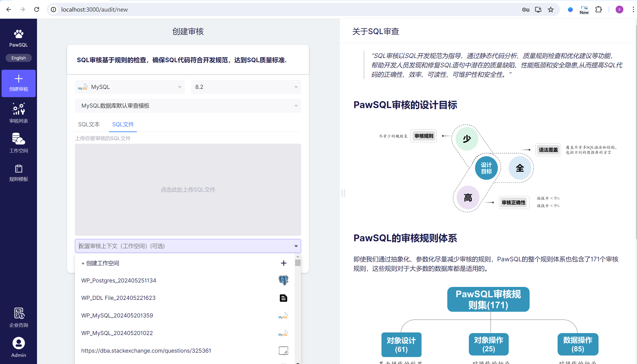Select the WP_DDL File_202405221623 workspace option
Image resolution: width=637 pixels, height=364 pixels.
pos(118,298)
